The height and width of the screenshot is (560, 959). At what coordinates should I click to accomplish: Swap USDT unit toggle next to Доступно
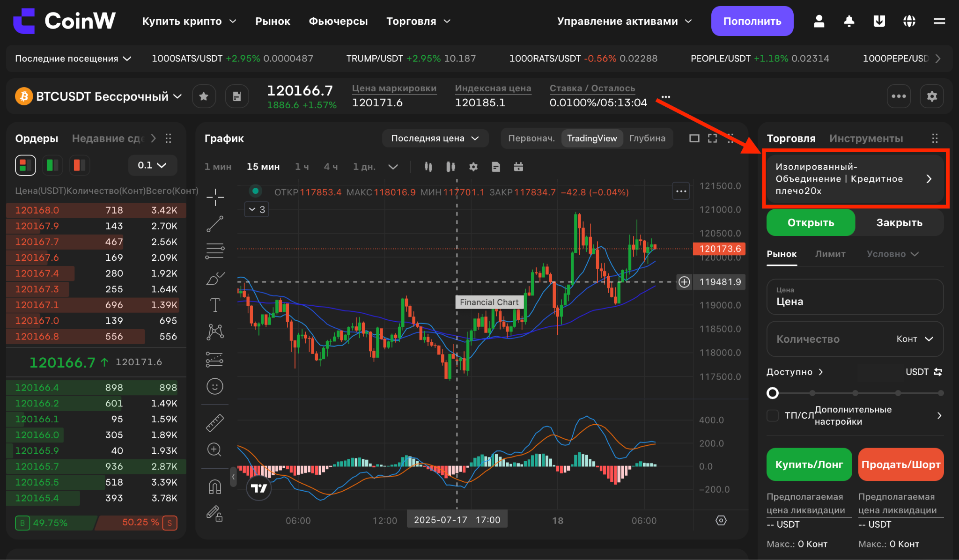click(x=938, y=372)
